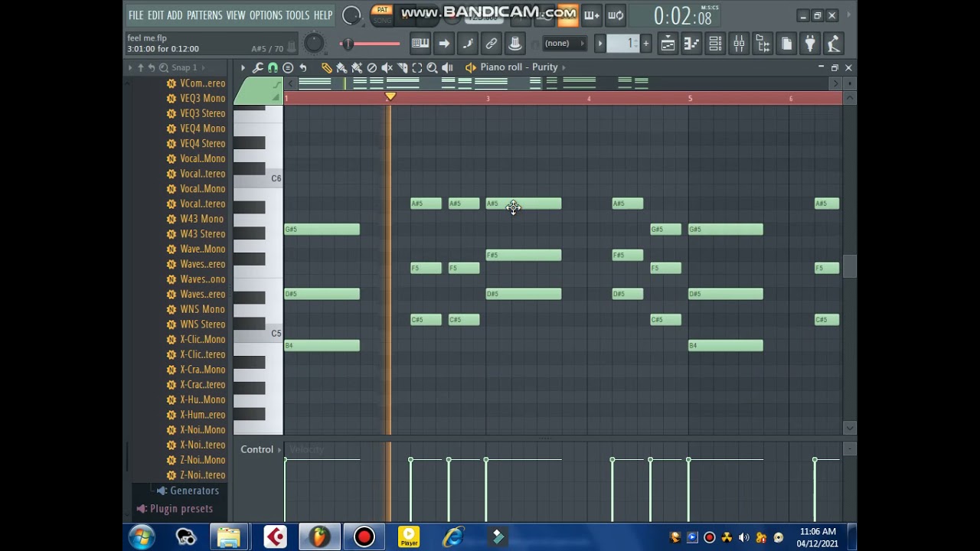Viewport: 980px width, 551px height.
Task: Switch to PAT pattern mode
Action: coord(382,10)
